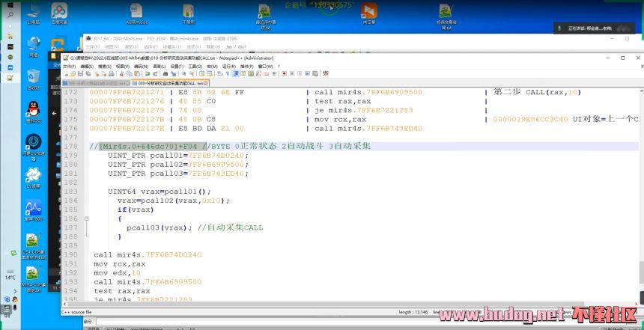This screenshot has height=330, width=644.
Task: Open the 文件(F) menu in Notepad++
Action: click(68, 66)
